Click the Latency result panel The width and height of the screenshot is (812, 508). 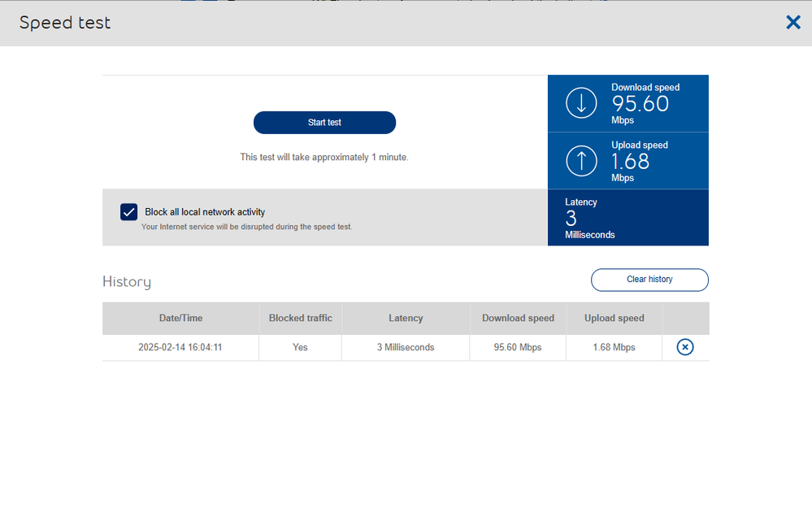(x=627, y=217)
